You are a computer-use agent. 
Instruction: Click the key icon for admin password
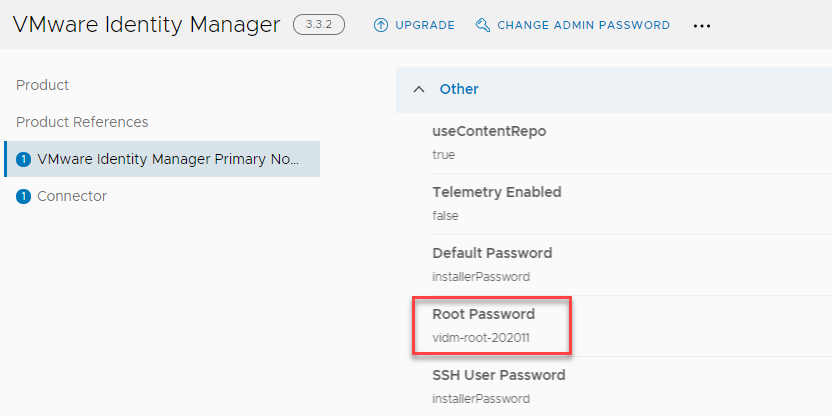point(483,25)
